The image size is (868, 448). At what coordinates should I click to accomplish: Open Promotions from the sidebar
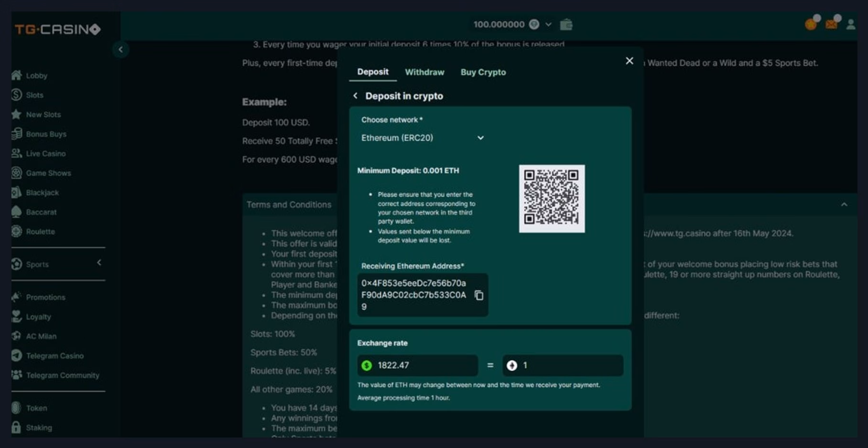(45, 297)
